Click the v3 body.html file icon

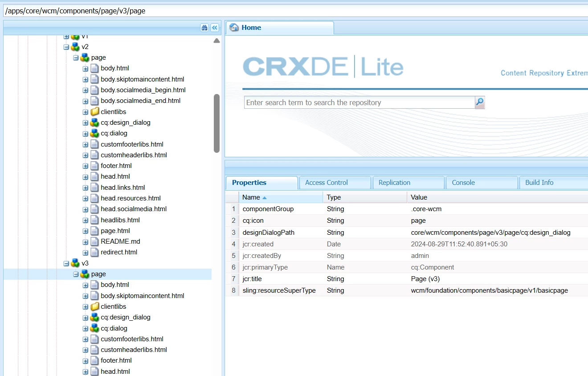click(94, 285)
